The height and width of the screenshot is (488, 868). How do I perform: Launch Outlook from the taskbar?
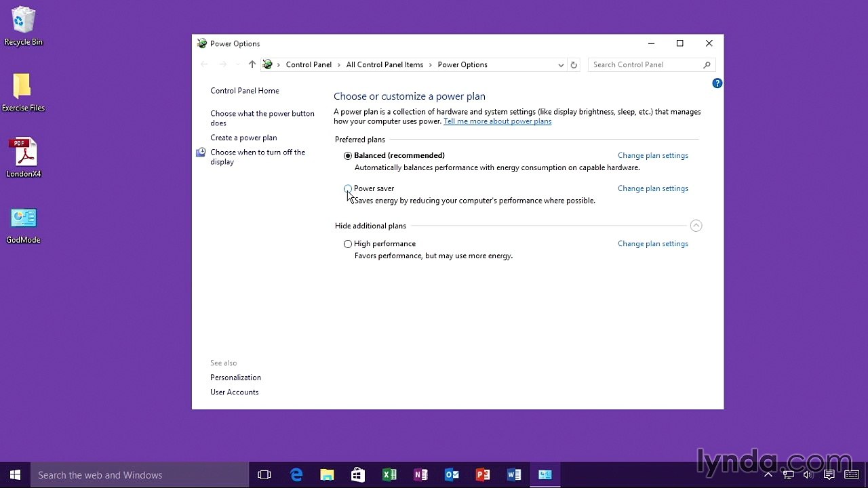coord(452,475)
